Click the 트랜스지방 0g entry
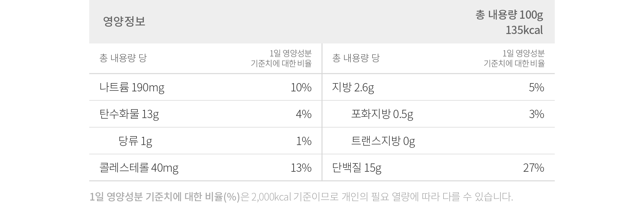Image resolution: width=644 pixels, height=203 pixels. click(383, 141)
